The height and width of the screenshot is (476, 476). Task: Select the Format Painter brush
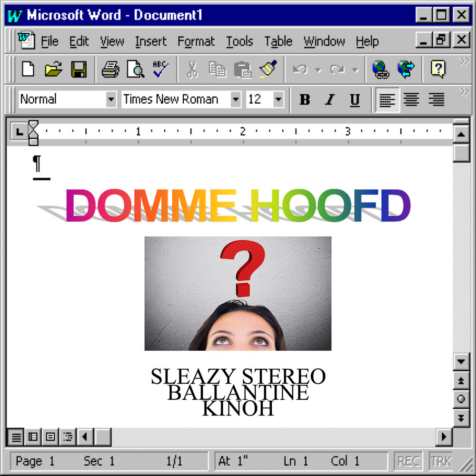(268, 69)
